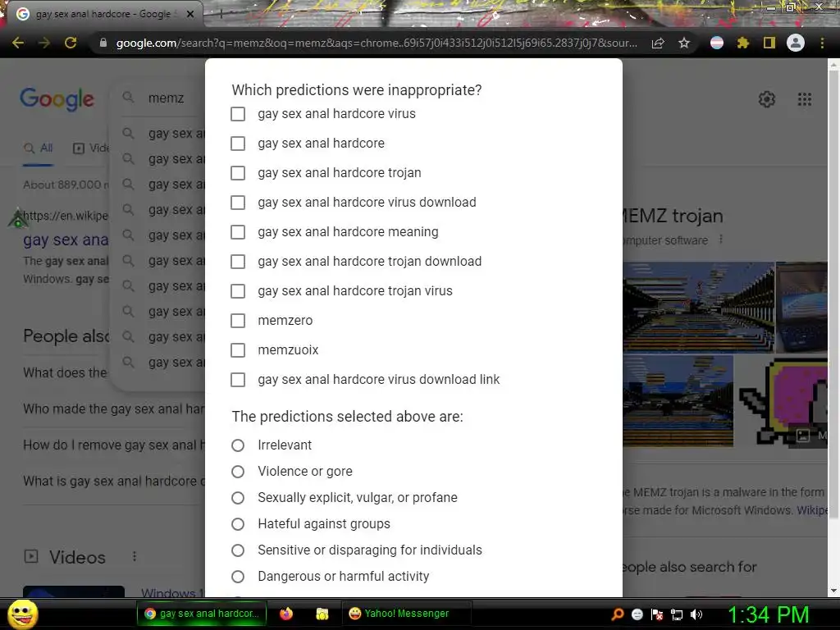The height and width of the screenshot is (630, 840).
Task: Open more options for Videos section
Action: point(135,557)
